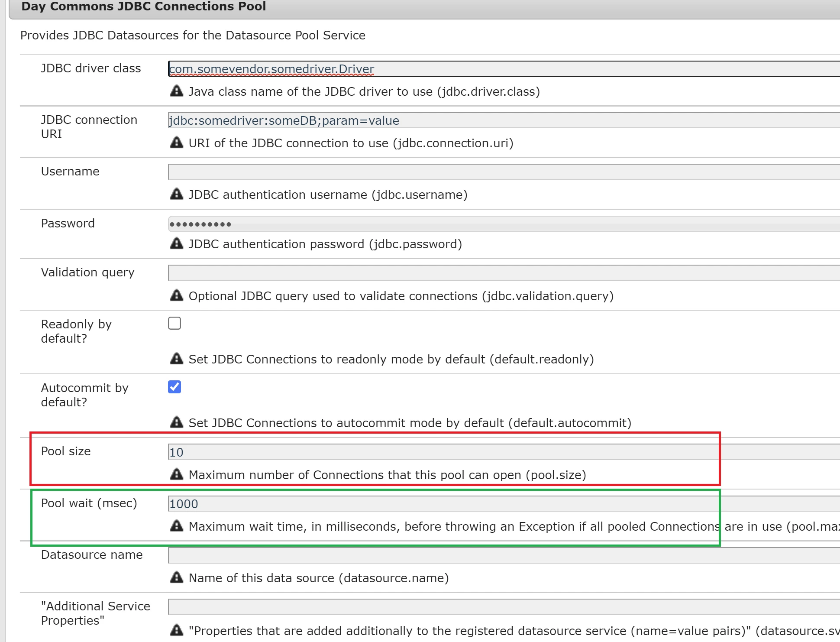Click warning icon beside JDBC driver class description
The height and width of the screenshot is (642, 840).
tap(176, 91)
